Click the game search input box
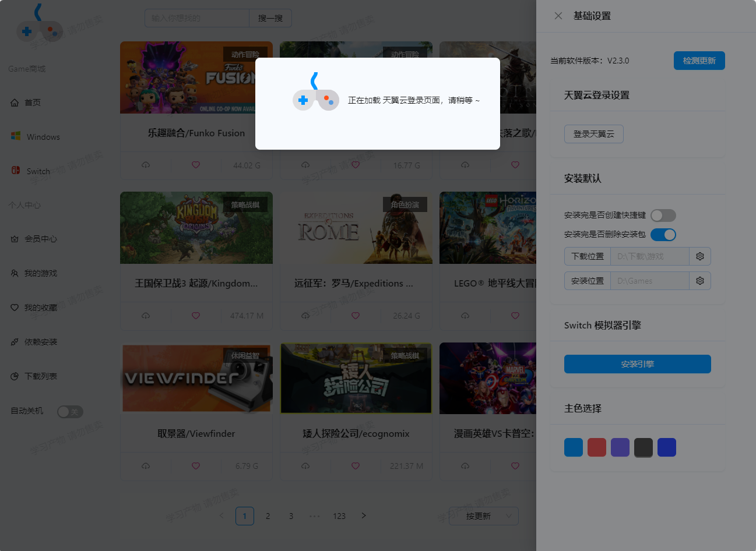 coord(197,18)
